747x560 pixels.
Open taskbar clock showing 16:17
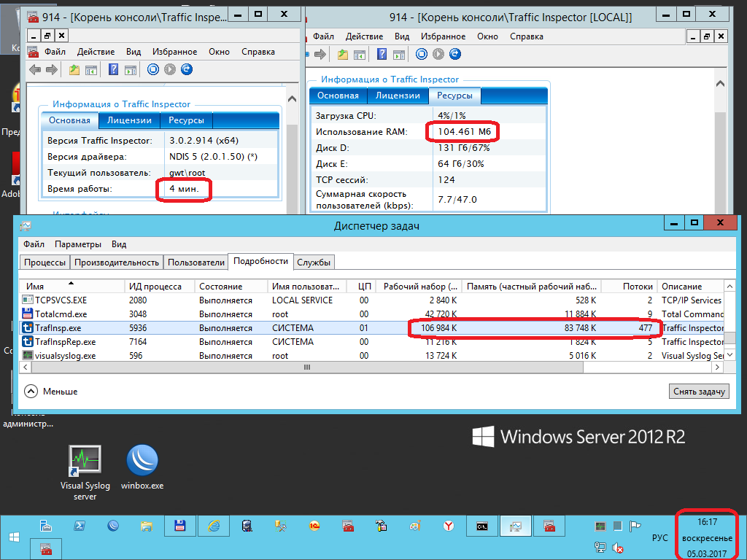tap(707, 537)
